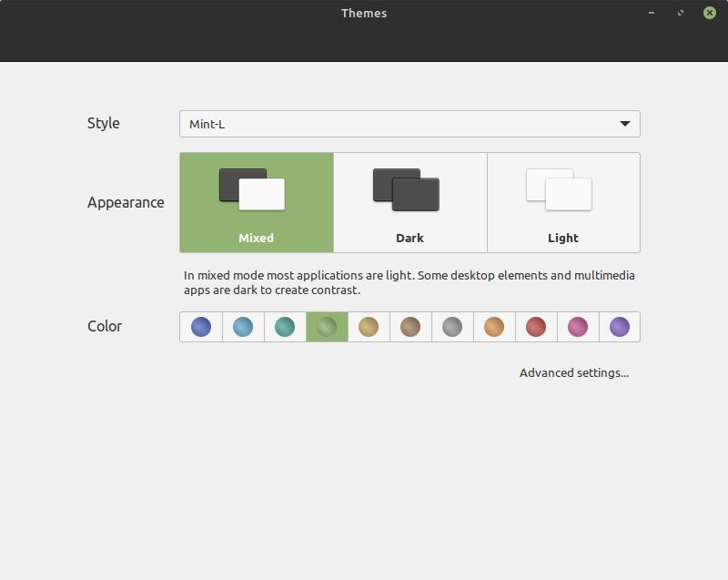The image size is (728, 580).
Task: Choose the pink accent color
Action: (578, 327)
